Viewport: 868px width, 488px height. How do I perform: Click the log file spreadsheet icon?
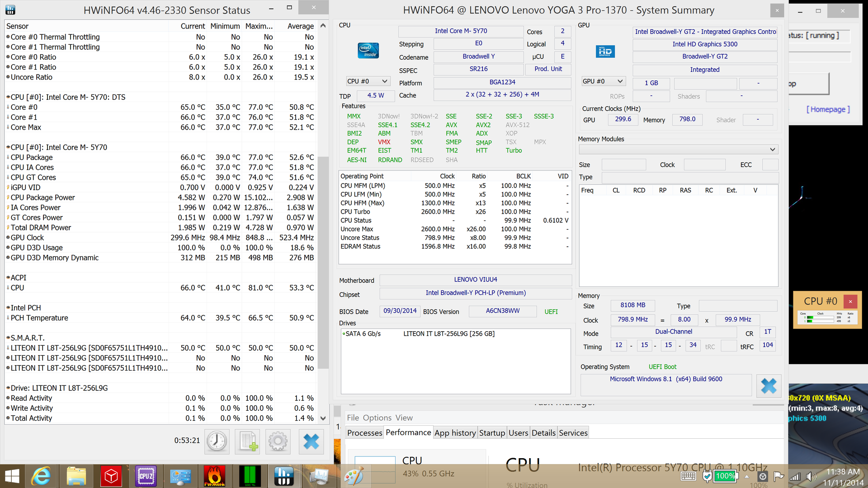248,441
